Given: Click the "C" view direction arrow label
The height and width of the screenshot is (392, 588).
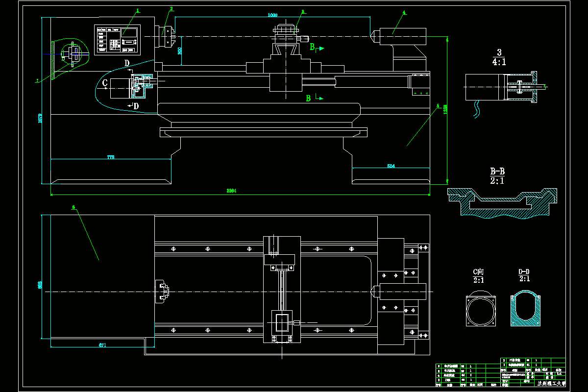Looking at the screenshot, I should [x=104, y=84].
